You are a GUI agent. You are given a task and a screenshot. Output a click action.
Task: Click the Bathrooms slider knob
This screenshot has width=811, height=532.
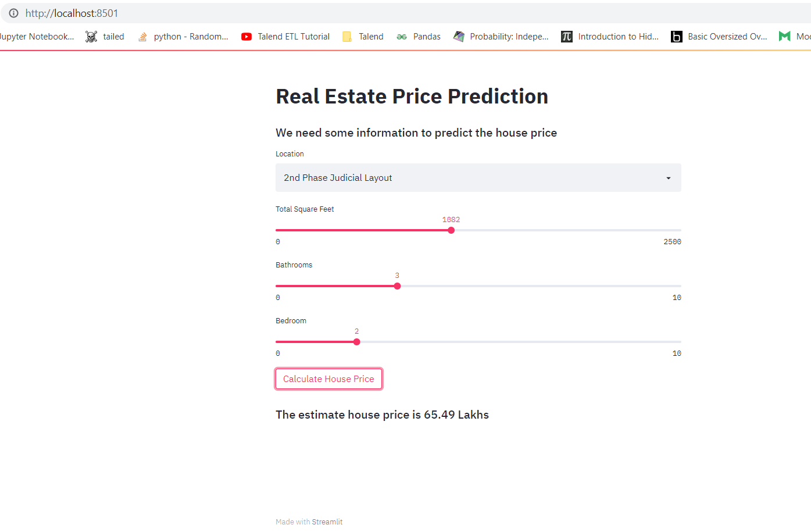click(397, 285)
